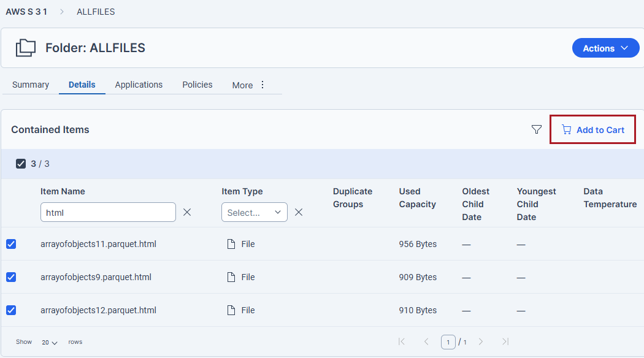Expand the Actions dropdown button
Viewport: 644px width, 358px height.
605,48
